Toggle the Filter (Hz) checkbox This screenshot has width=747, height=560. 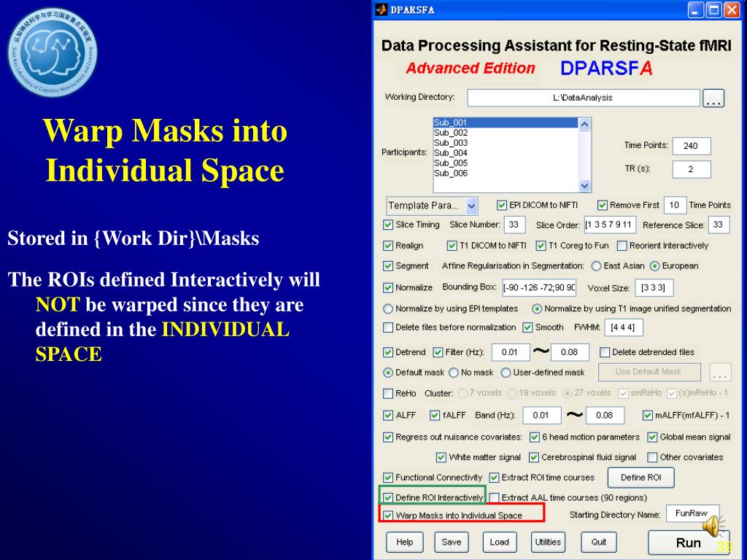pos(438,352)
